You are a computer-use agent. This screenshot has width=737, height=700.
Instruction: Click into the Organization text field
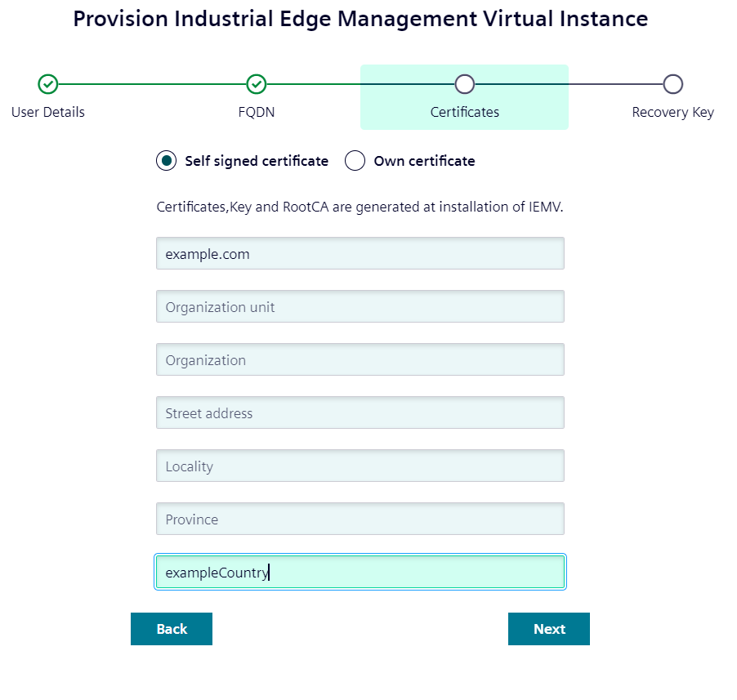pyautogui.click(x=360, y=360)
